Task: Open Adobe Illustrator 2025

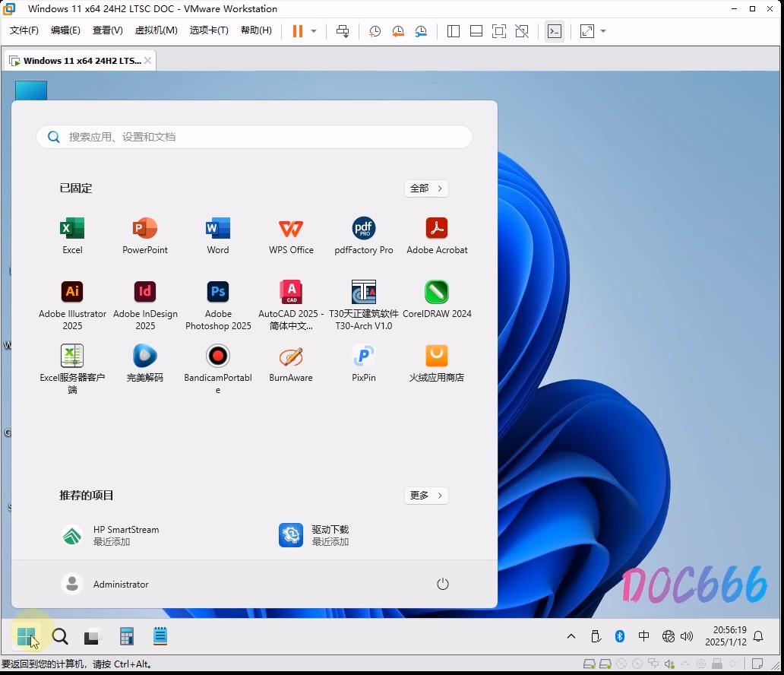Action: point(72,306)
